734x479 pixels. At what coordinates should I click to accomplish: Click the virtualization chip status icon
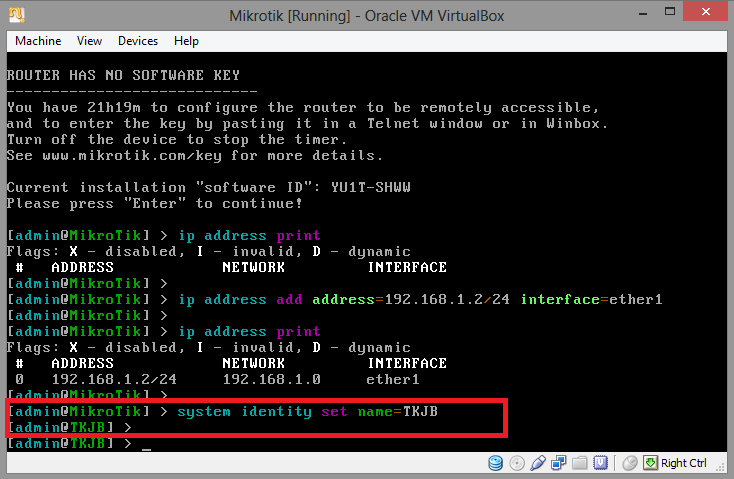tap(600, 463)
